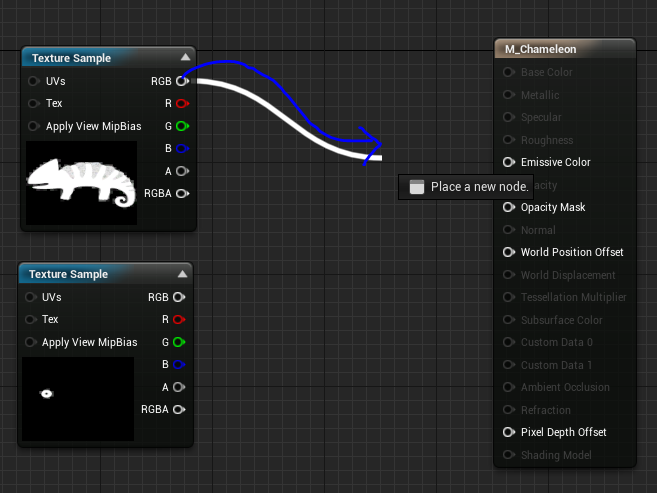Click the World Position Offset input pin
The height and width of the screenshot is (493, 657).
(509, 252)
